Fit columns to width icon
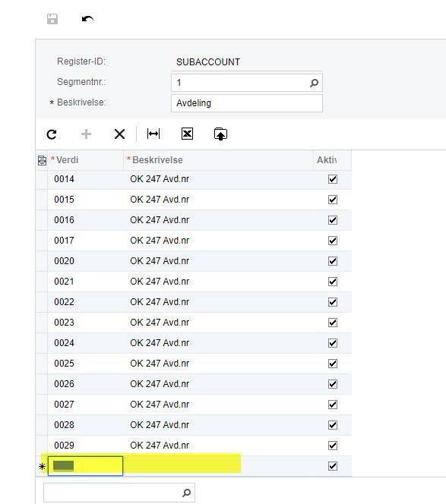This screenshot has width=446, height=504. click(153, 134)
